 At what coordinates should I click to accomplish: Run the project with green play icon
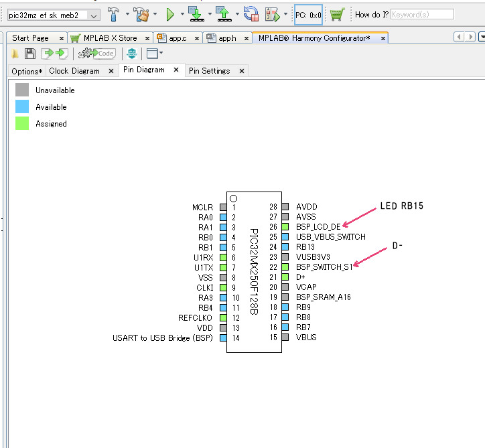(170, 15)
